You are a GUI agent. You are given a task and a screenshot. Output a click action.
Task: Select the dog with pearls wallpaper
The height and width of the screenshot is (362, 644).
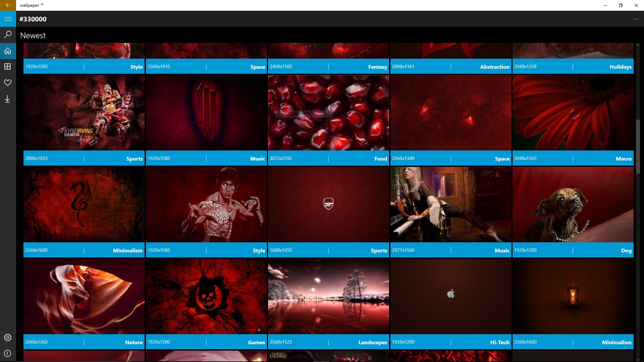pyautogui.click(x=573, y=204)
